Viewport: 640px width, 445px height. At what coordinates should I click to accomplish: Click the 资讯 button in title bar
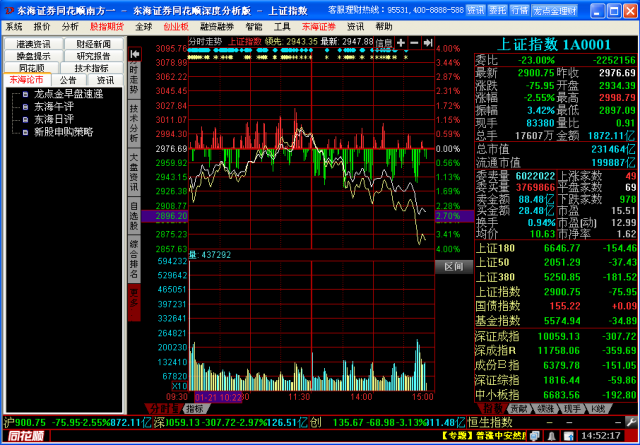pyautogui.click(x=476, y=11)
